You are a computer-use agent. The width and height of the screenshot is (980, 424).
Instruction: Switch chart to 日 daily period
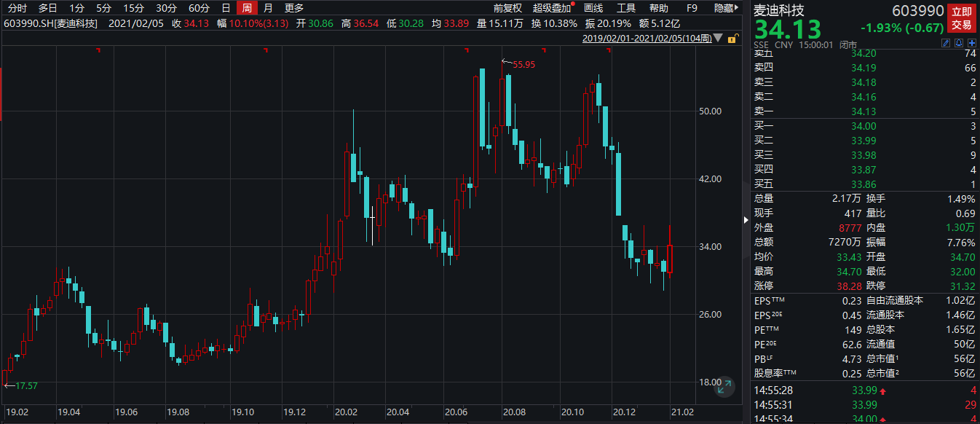(x=226, y=8)
